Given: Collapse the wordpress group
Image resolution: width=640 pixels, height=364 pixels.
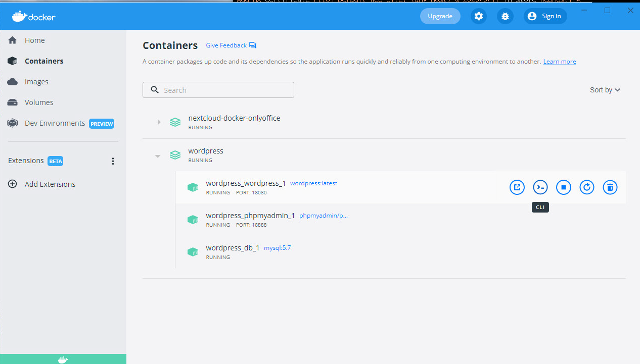Looking at the screenshot, I should click(158, 156).
